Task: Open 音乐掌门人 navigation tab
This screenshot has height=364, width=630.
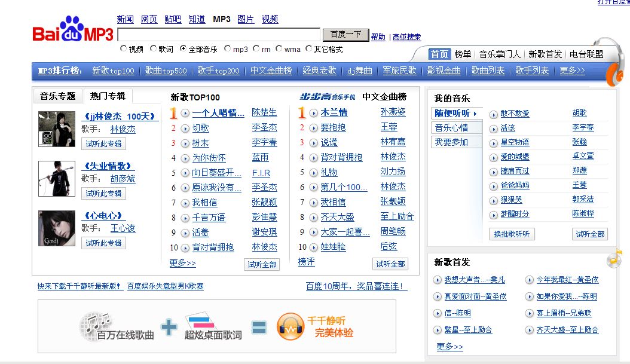Action: (500, 54)
